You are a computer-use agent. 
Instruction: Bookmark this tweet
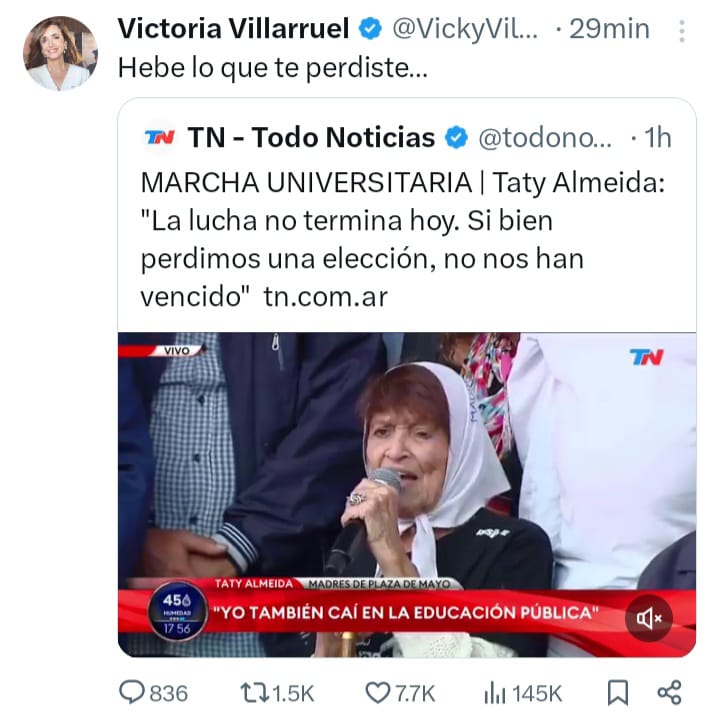[x=619, y=692]
